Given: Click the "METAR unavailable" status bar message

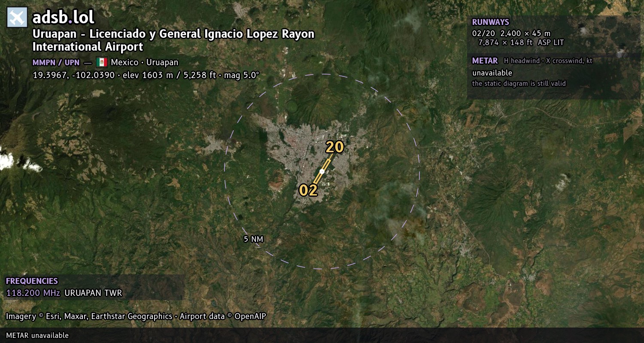Looking at the screenshot, I should pyautogui.click(x=37, y=335).
